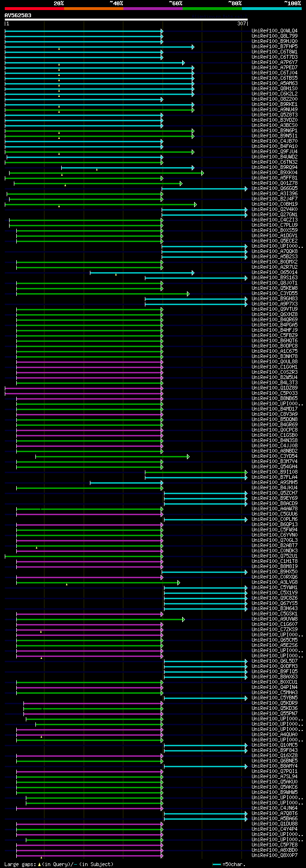Open hit UniRef100_B7FHP5
This screenshot has height=868, width=306.
274,47
